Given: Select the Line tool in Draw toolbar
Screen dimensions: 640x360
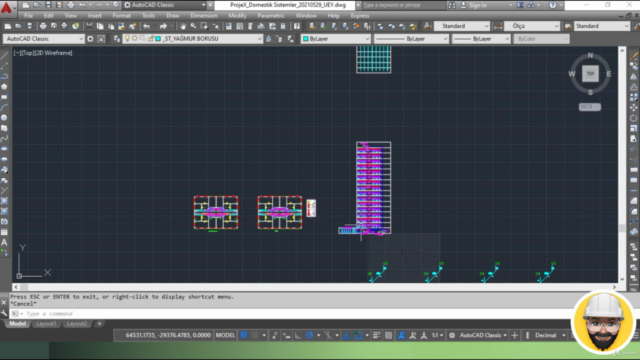Looking at the screenshot, I should [x=4, y=56].
